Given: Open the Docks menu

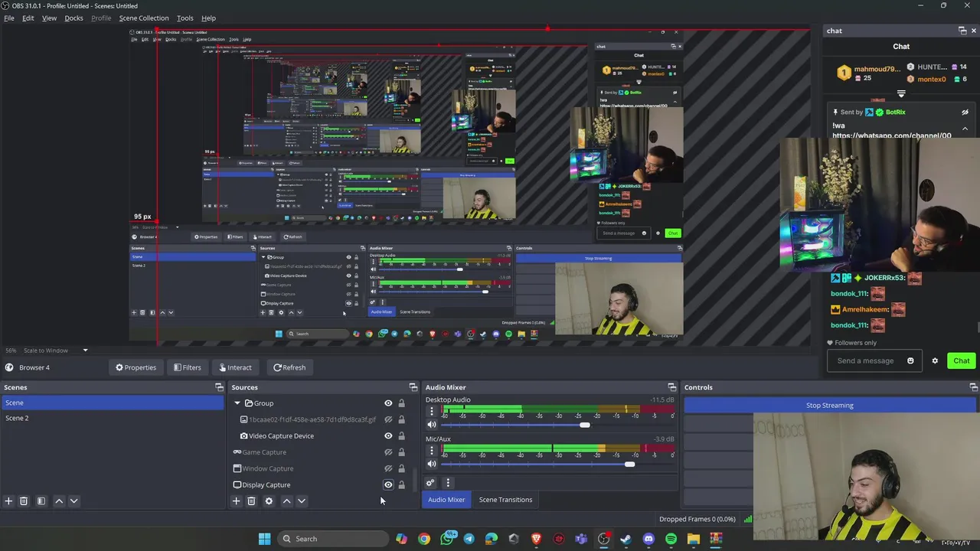Looking at the screenshot, I should click(74, 18).
